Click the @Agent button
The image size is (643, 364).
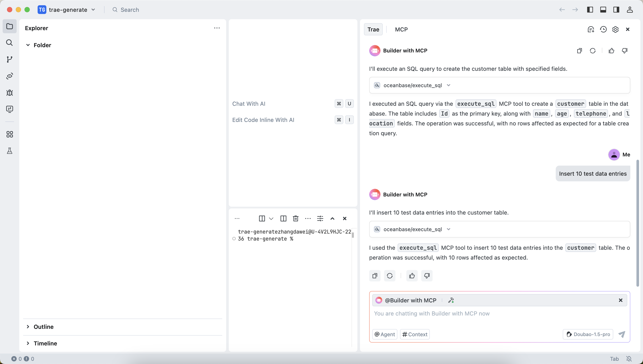[385, 334]
